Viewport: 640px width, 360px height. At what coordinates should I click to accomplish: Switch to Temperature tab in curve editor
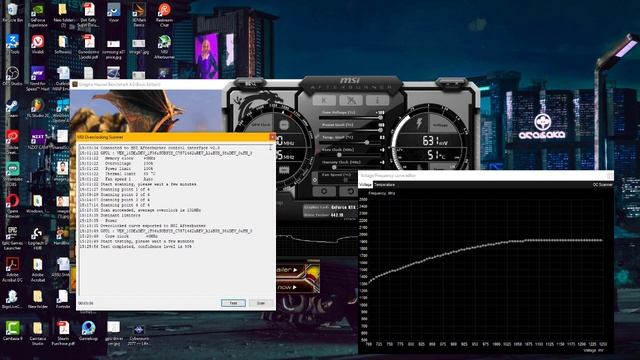384,185
